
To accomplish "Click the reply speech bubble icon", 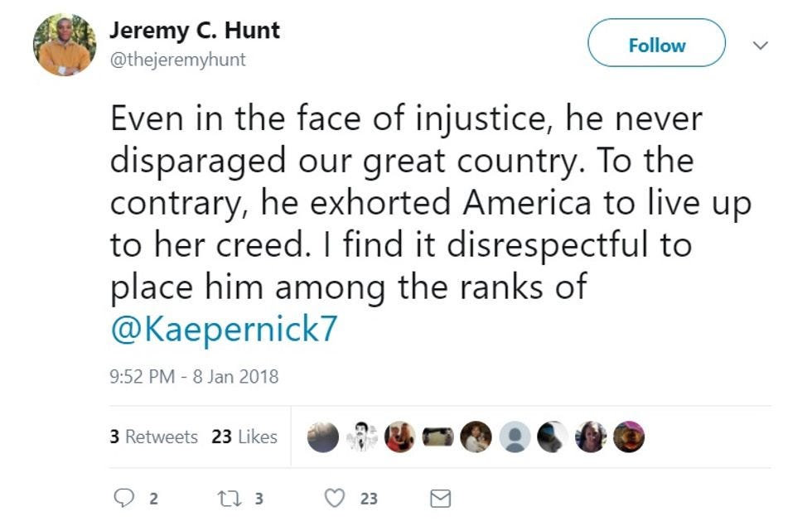I will click(123, 498).
